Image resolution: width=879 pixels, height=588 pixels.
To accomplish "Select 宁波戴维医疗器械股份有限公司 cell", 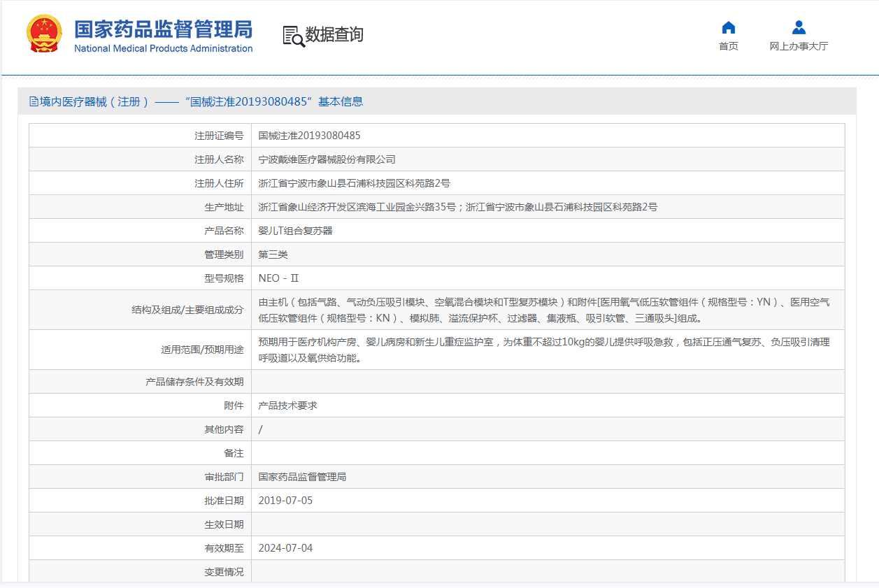I will (x=327, y=159).
